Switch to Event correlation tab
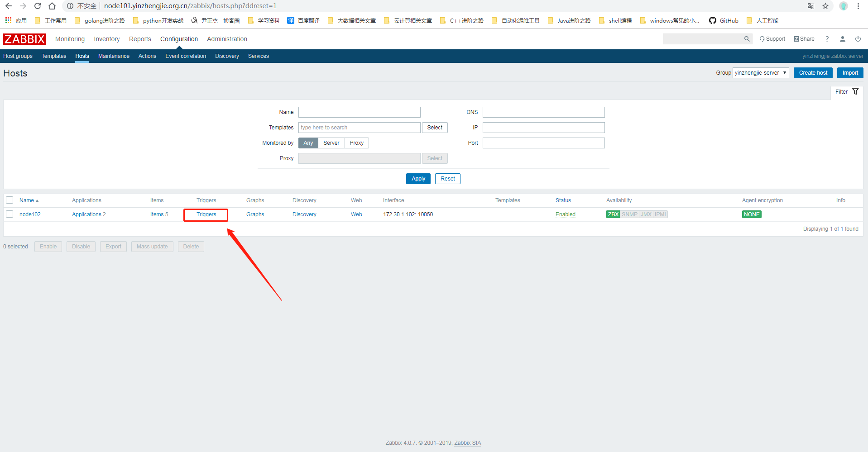Screen dimensions: 868x452 (x=186, y=56)
